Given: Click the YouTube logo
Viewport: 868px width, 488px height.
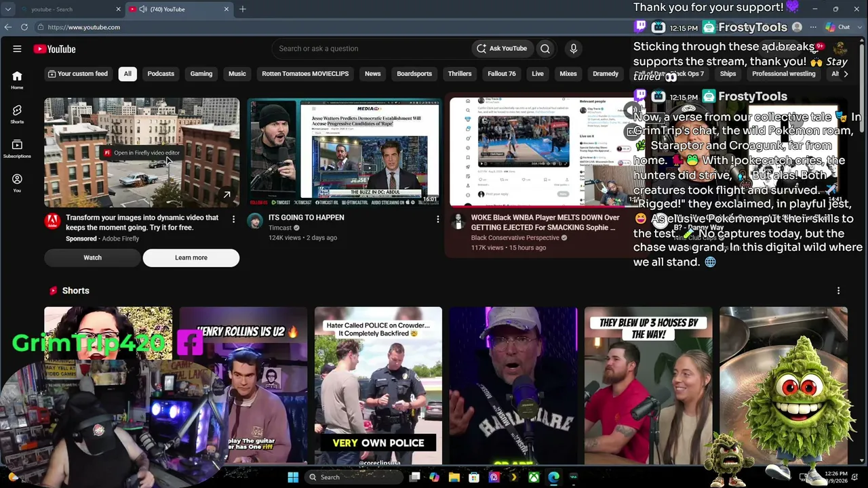Looking at the screenshot, I should [x=54, y=49].
